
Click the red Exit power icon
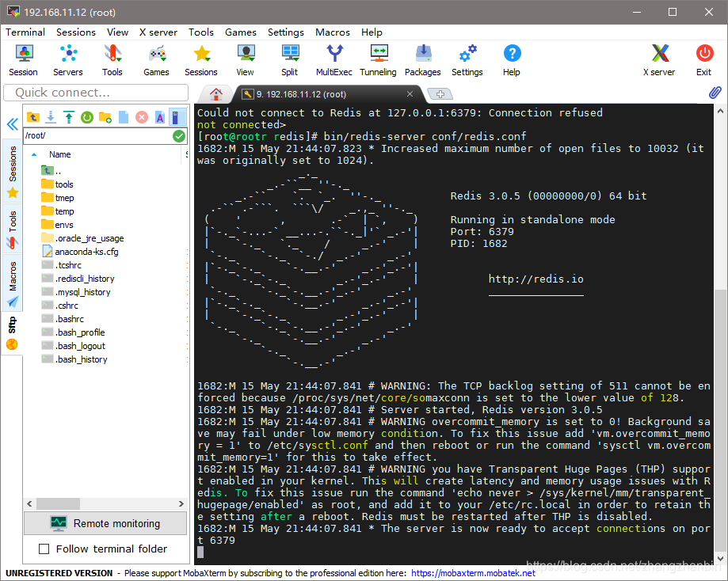pos(704,60)
